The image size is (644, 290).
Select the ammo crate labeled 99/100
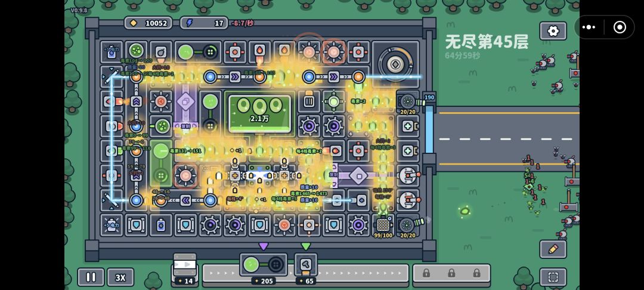[x=383, y=225]
